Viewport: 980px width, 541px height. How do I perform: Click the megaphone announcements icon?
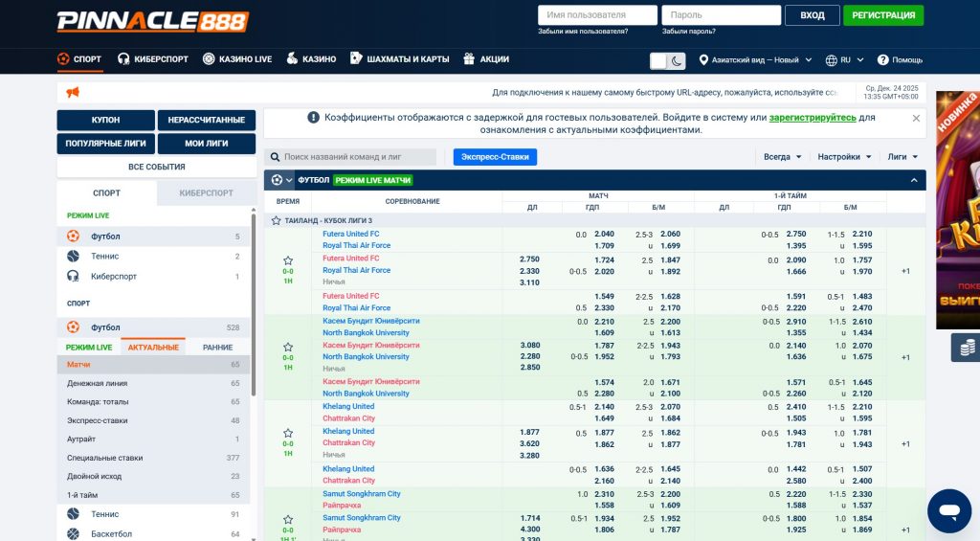pos(73,93)
